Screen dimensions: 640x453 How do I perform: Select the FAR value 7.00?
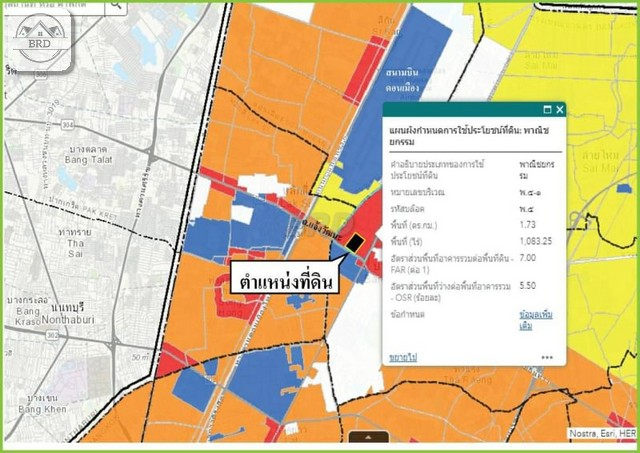[x=528, y=258]
